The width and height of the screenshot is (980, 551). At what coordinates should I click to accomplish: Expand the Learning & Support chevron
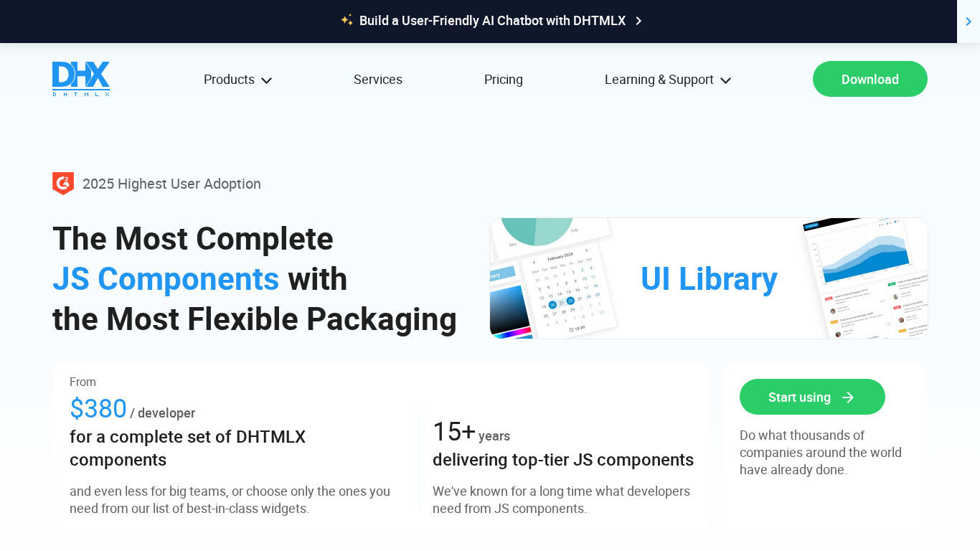click(x=725, y=80)
